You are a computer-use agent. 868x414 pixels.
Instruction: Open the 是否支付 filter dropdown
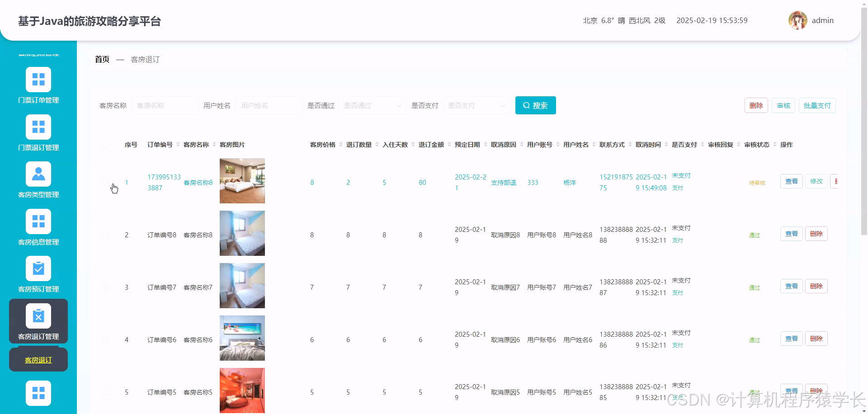point(476,105)
